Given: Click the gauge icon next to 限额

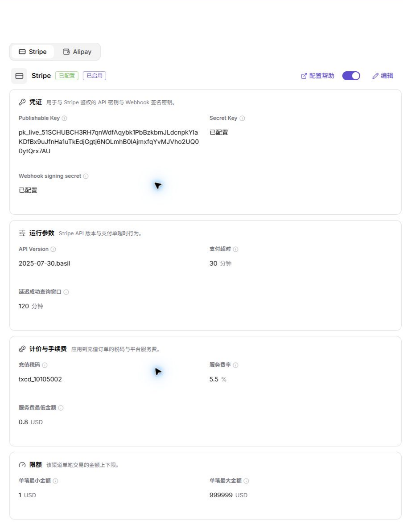Looking at the screenshot, I should (x=22, y=465).
